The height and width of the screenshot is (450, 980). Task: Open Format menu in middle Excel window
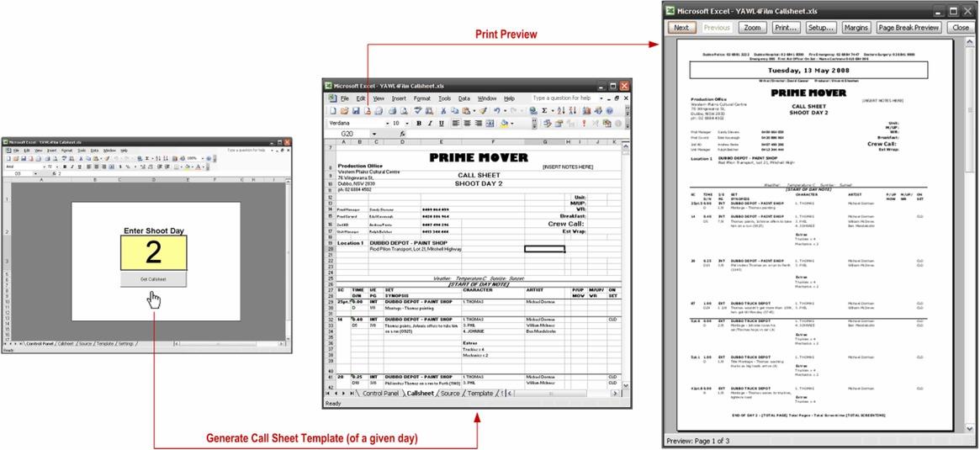[x=421, y=98]
